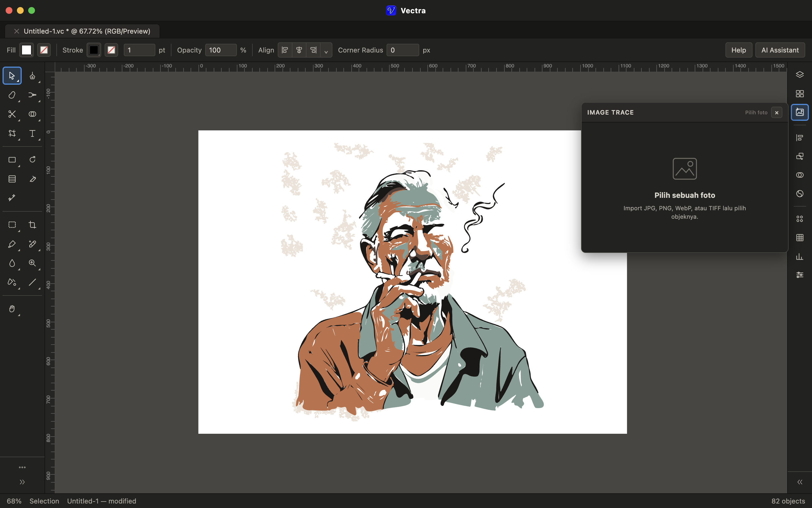Click the 'Selection' status bar label

point(44,501)
